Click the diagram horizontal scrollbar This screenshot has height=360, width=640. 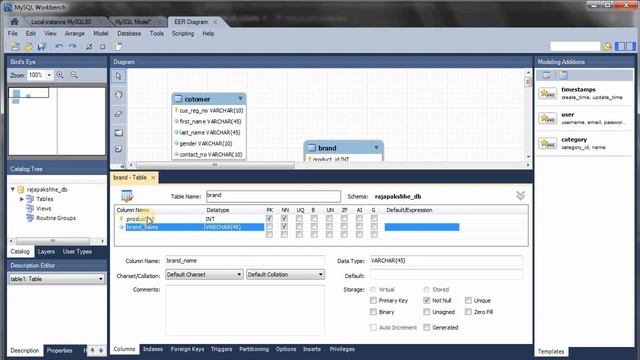[x=215, y=165]
